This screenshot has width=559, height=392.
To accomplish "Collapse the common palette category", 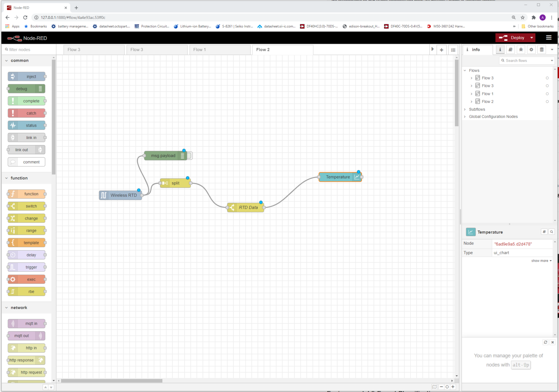I will [x=7, y=61].
